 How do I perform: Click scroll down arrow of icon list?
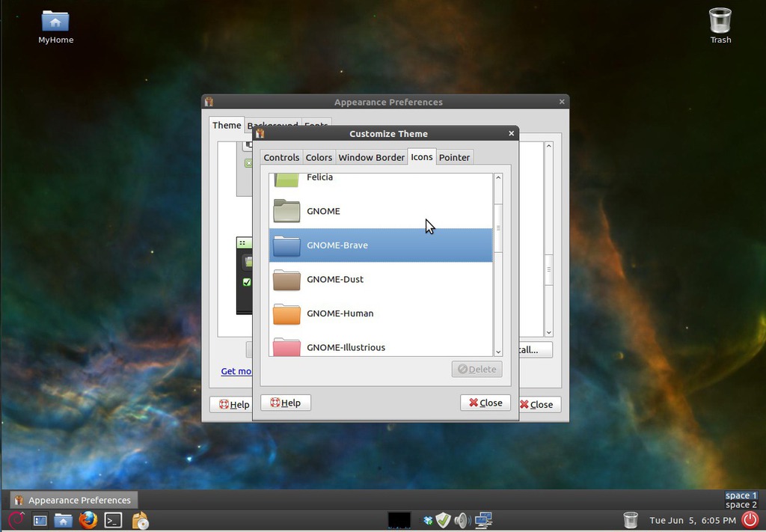click(x=498, y=352)
